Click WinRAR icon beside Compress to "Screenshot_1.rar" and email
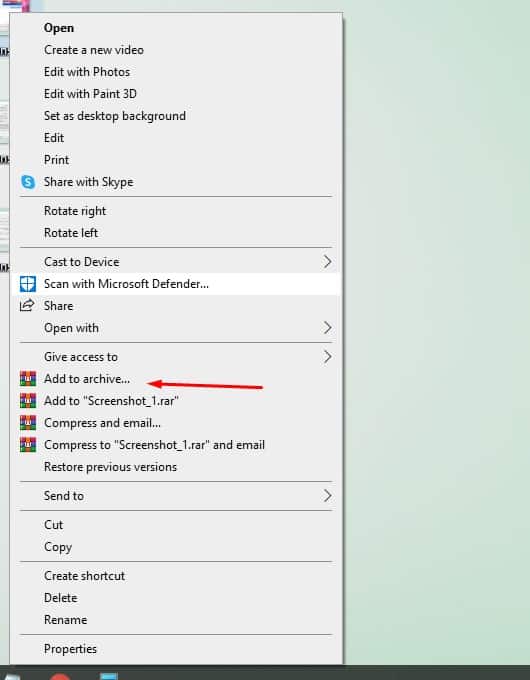530x680 pixels. [28, 445]
